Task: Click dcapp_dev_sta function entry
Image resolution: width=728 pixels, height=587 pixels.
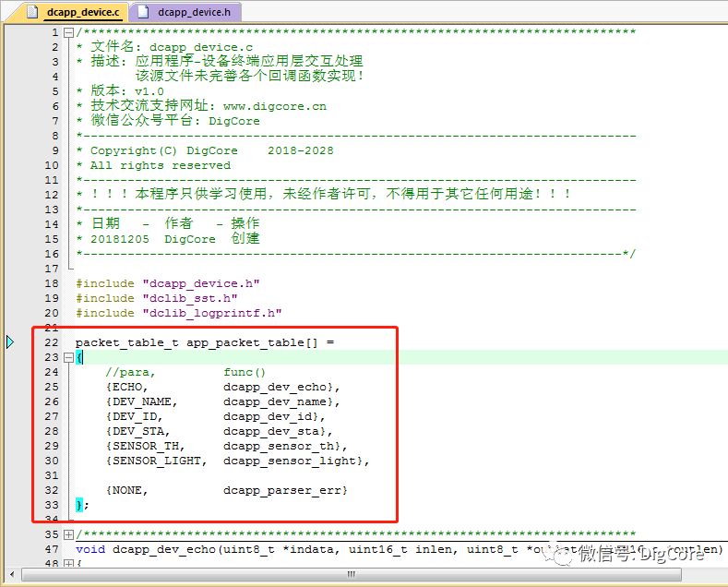Action: pyautogui.click(x=271, y=431)
